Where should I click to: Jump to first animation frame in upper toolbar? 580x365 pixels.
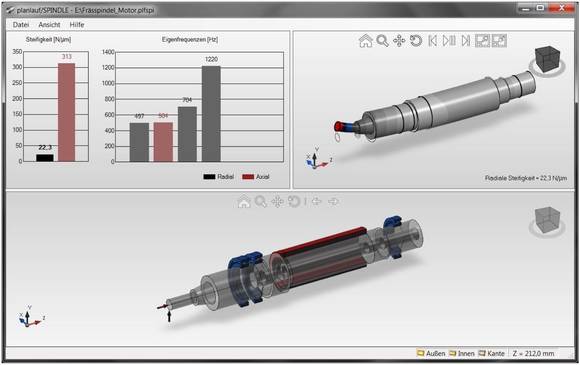click(432, 41)
